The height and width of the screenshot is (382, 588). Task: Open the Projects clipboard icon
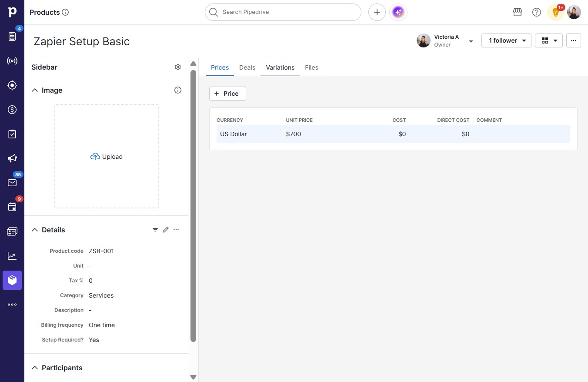click(12, 134)
